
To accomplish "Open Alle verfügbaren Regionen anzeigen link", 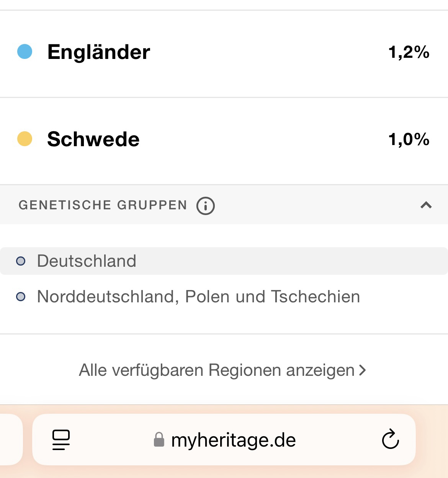I will pyautogui.click(x=217, y=370).
